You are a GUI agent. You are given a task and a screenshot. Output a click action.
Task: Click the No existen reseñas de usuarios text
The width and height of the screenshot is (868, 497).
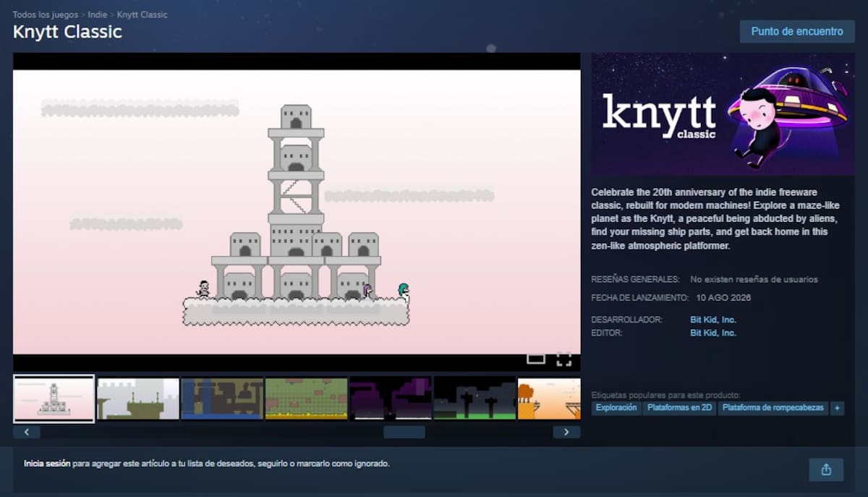(x=754, y=279)
